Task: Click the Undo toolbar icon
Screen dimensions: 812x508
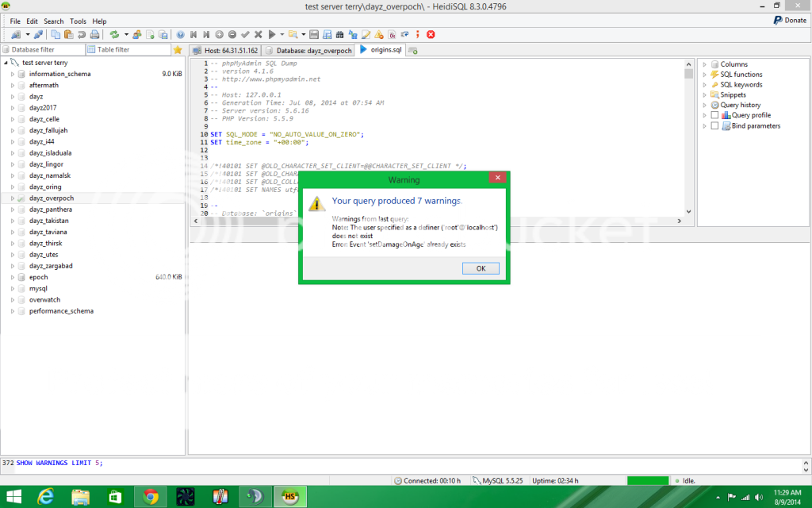Action: [82, 35]
